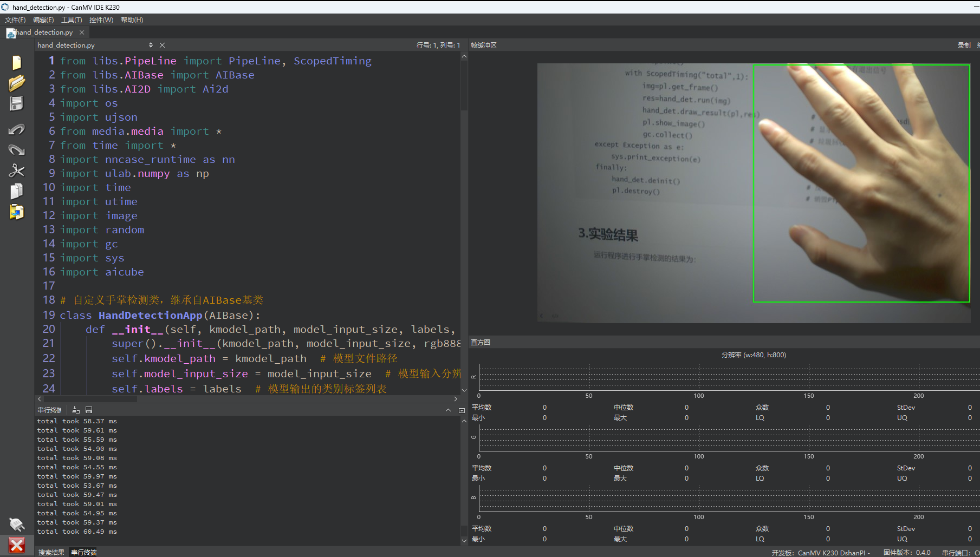This screenshot has width=980, height=557.
Task: Clear the serial terminal output
Action: (x=76, y=410)
